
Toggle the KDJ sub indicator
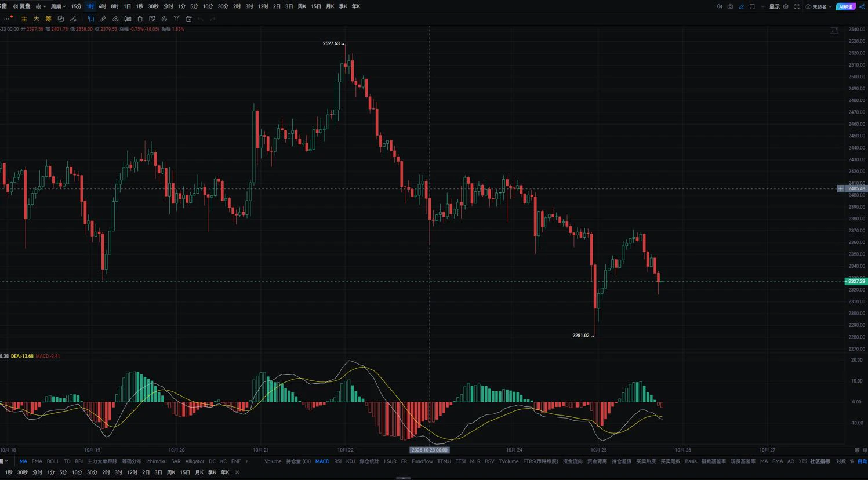pos(350,461)
